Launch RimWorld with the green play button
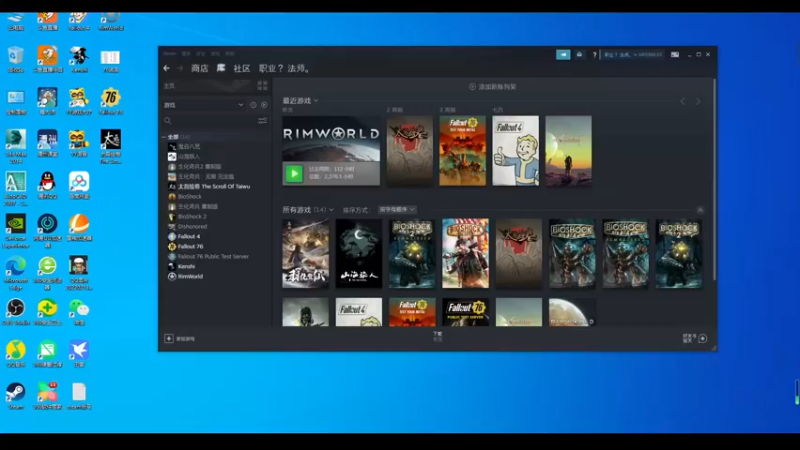Viewport: 800px width, 450px height. coord(294,173)
